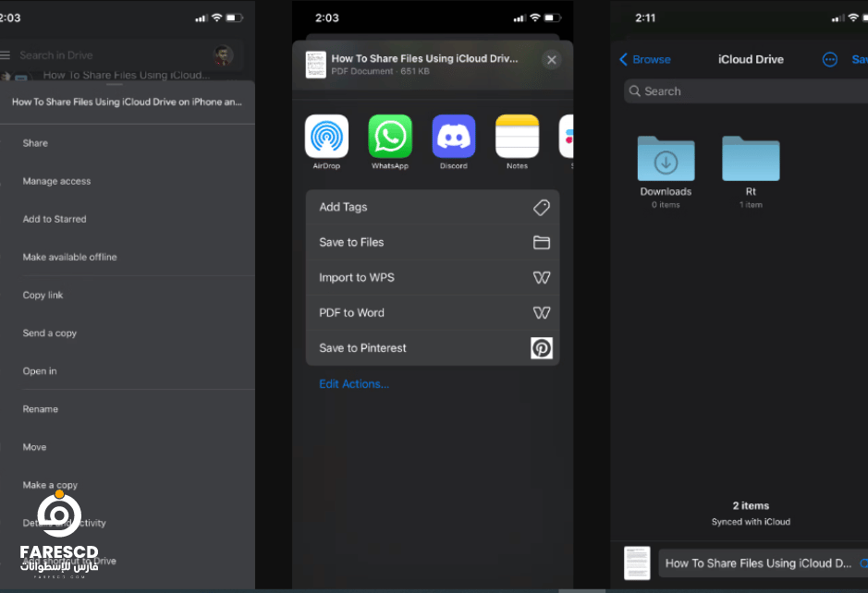Click the "PDF Document · 651 KB" subtitle

click(380, 71)
